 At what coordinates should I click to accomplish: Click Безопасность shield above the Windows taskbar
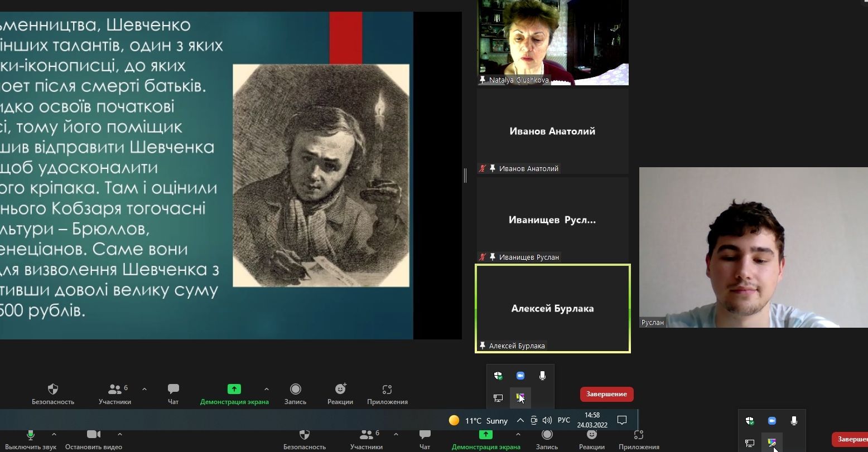[x=53, y=393]
